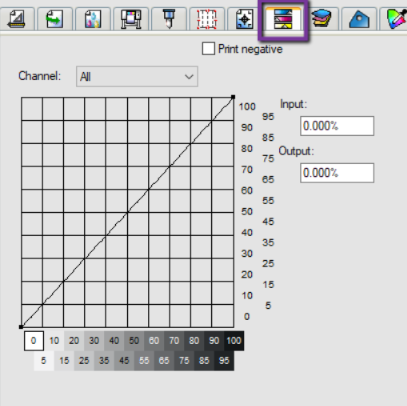
Task: Open the Color Management tab with ink drops
Action: [93, 19]
